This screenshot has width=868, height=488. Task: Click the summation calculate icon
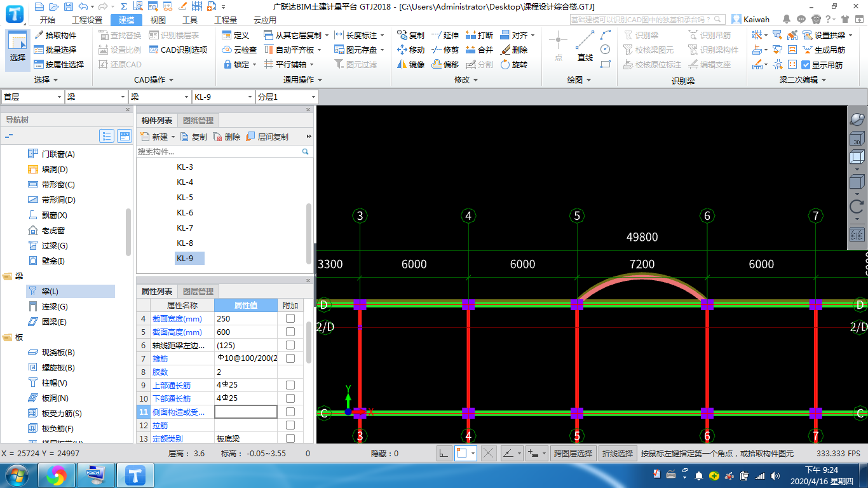123,6
